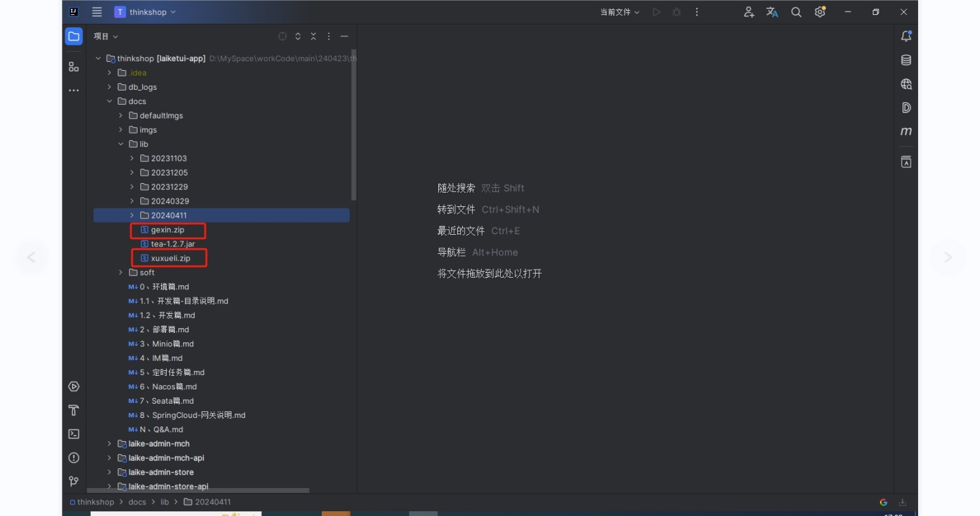The height and width of the screenshot is (516, 980).
Task: Open the Structure tool window icon
Action: pos(73,67)
